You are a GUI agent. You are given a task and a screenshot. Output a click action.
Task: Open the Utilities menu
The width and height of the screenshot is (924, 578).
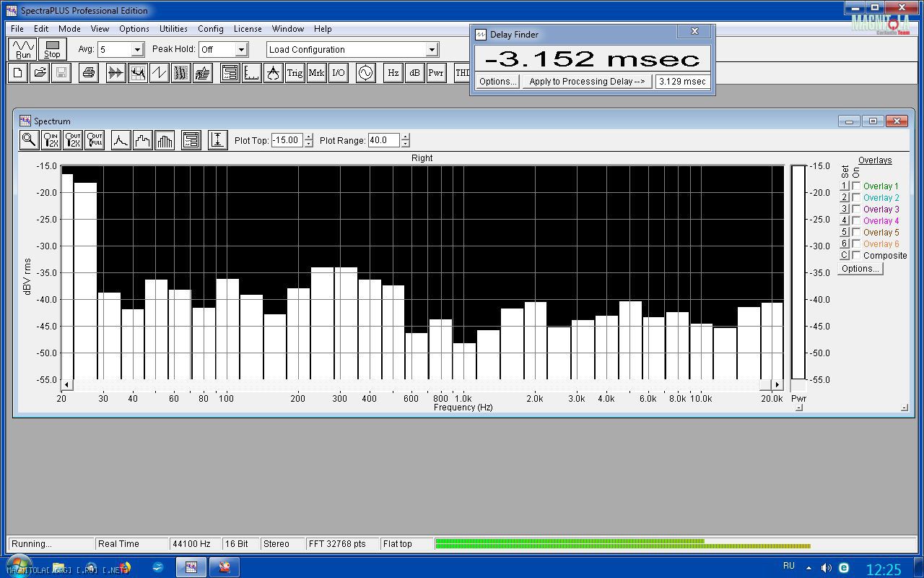173,29
